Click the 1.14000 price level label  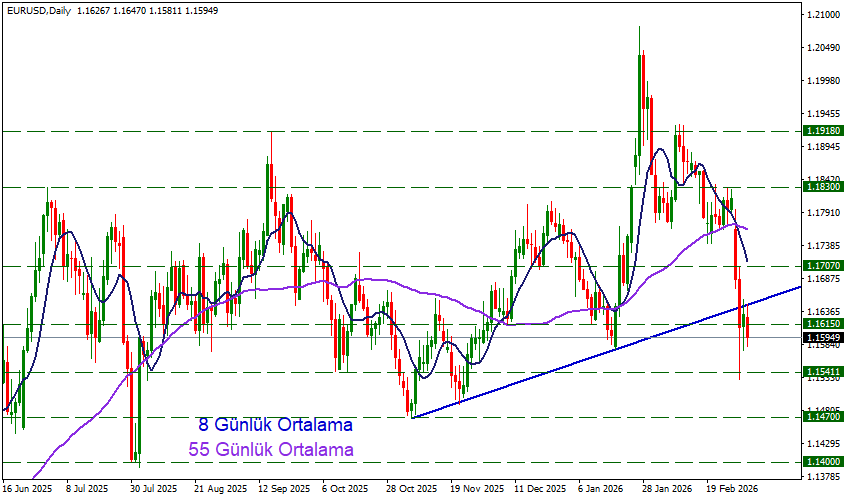(x=822, y=462)
